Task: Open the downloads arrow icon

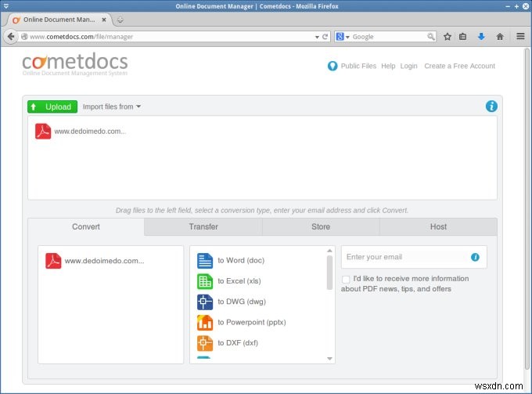Action: (x=481, y=36)
